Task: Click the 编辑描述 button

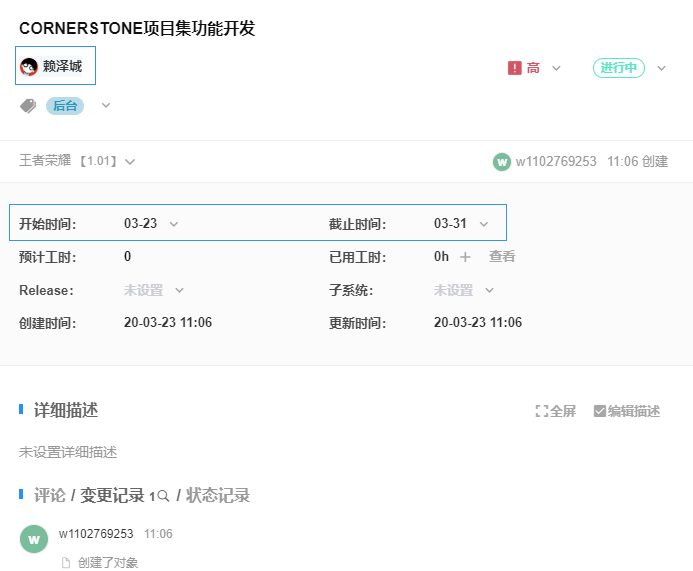Action: [627, 411]
